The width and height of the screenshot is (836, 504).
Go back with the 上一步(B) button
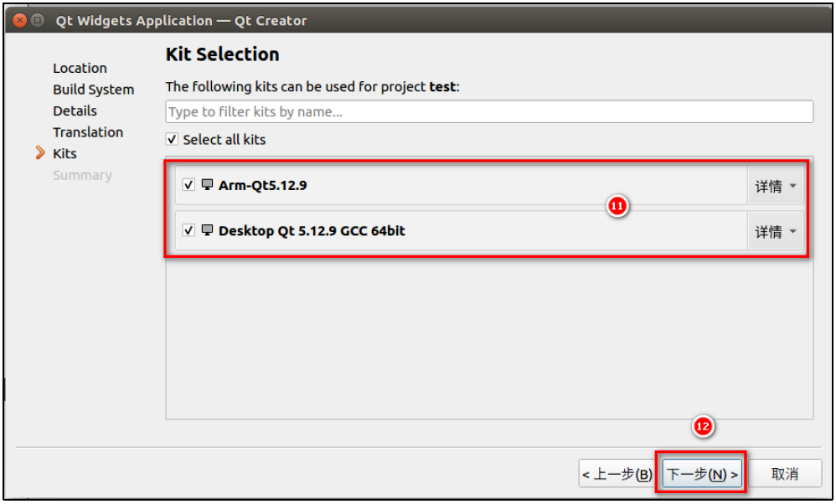(617, 475)
